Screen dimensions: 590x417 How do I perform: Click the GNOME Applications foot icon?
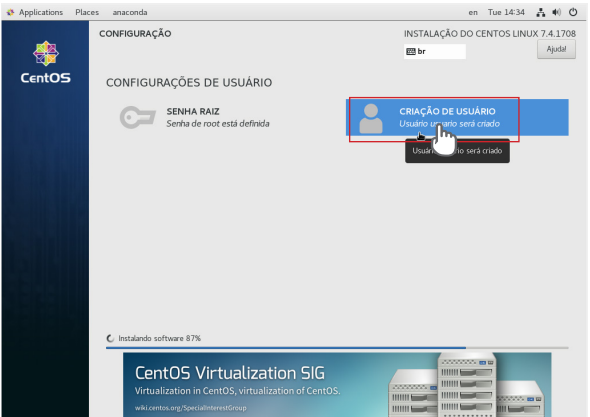[x=11, y=12]
